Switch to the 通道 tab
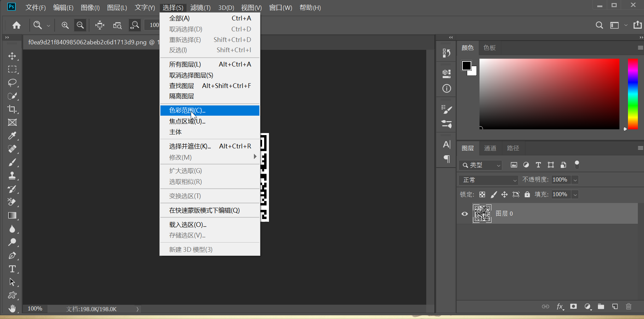Screen dimensions: 644x319 [x=490, y=148]
